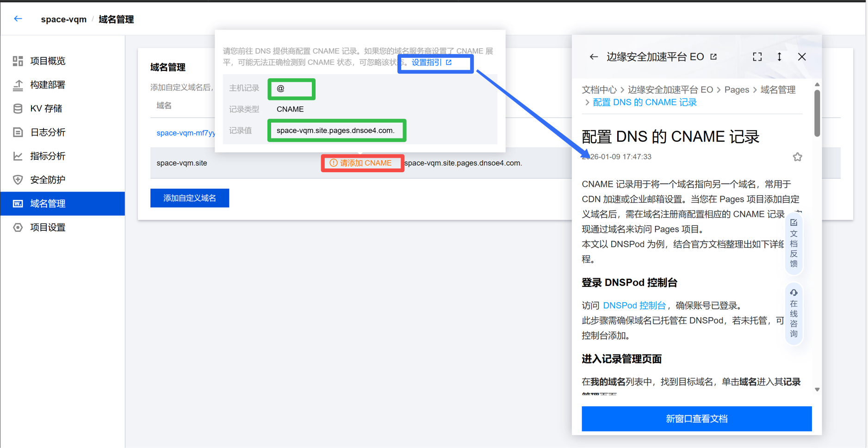Screen dimensions: 868x448
Task: Expand documentation panel to fullscreen
Action: 757,57
